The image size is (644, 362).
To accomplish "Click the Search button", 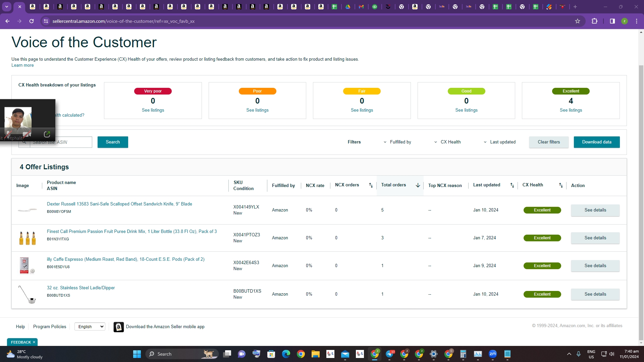I will click(x=113, y=142).
